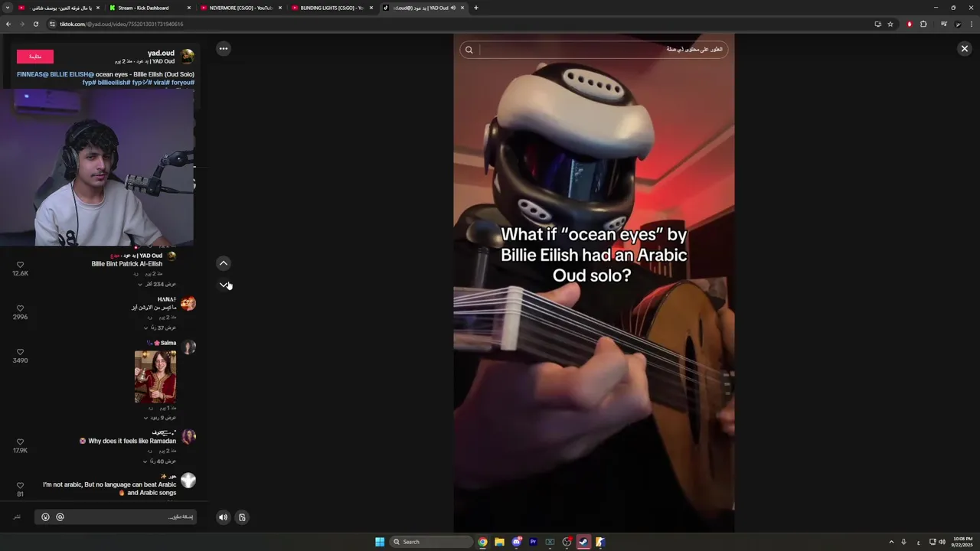This screenshot has width=980, height=551.
Task: Open Chrome from the taskbar
Action: (482, 542)
